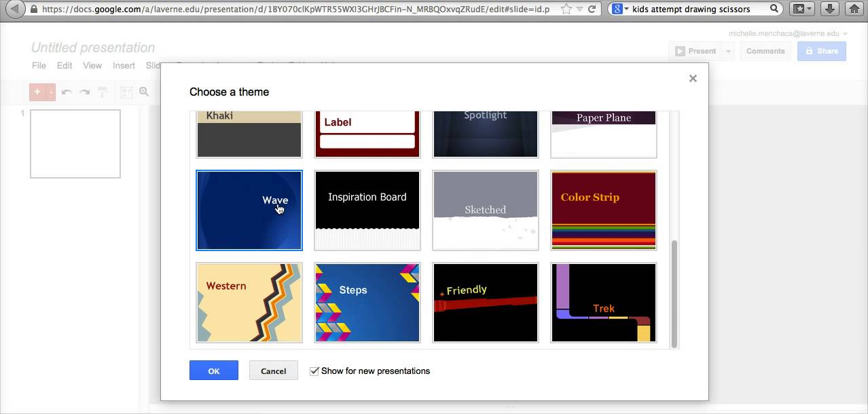Image resolution: width=868 pixels, height=414 pixels.
Task: Select the Sketched theme thumbnail
Action: pyautogui.click(x=486, y=210)
